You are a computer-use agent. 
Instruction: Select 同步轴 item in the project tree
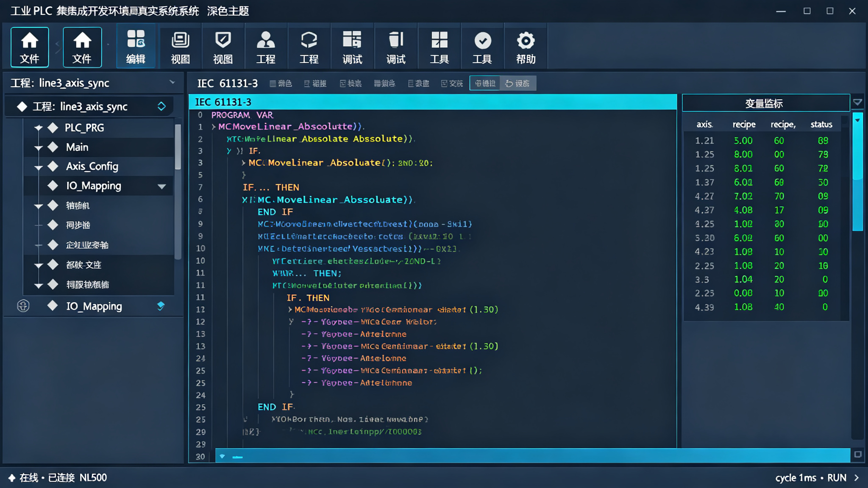click(78, 225)
